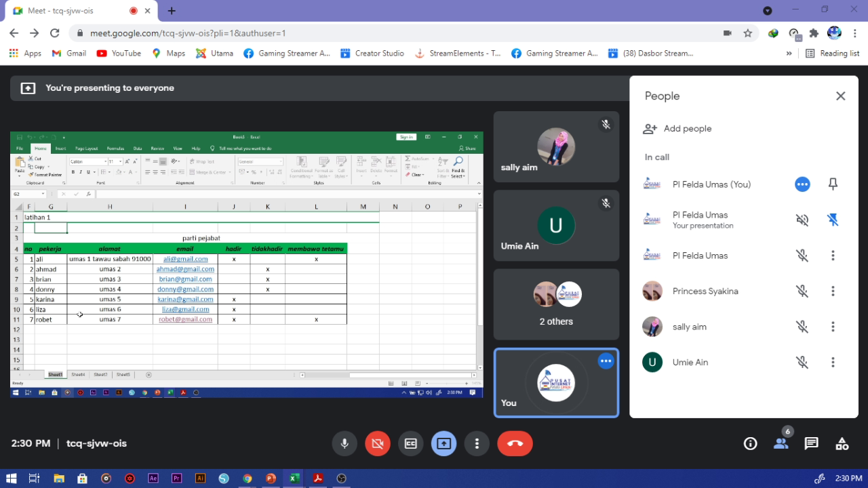Open meeting details info icon
The height and width of the screenshot is (488, 868).
point(750,443)
